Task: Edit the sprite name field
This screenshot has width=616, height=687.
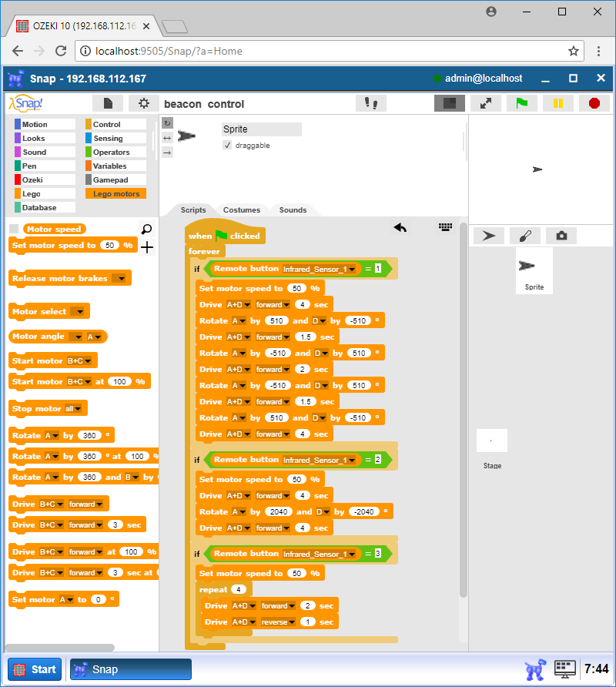Action: [x=262, y=129]
